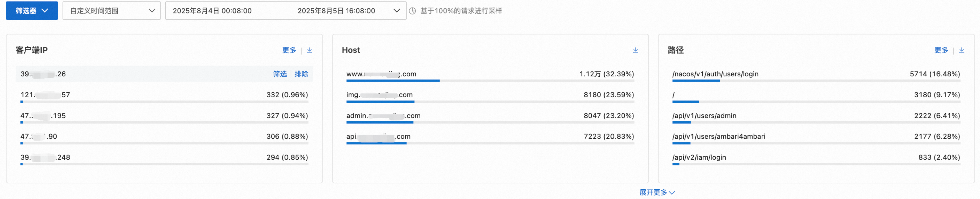Click the clock icon beside sampling text

pyautogui.click(x=412, y=11)
